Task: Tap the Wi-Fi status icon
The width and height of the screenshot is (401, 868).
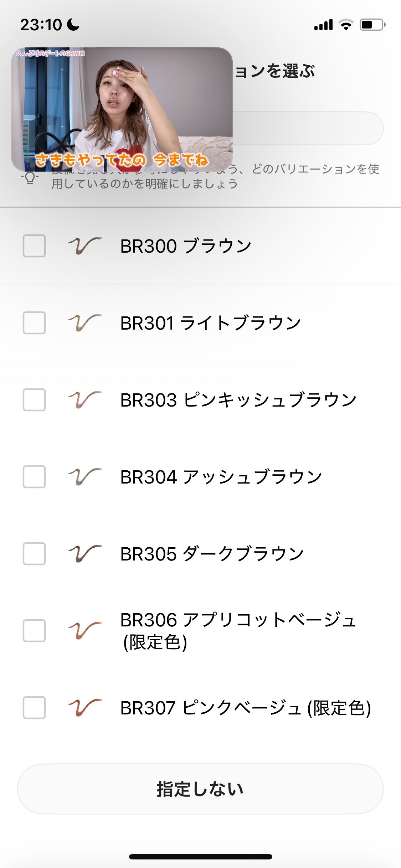Action: tap(346, 25)
